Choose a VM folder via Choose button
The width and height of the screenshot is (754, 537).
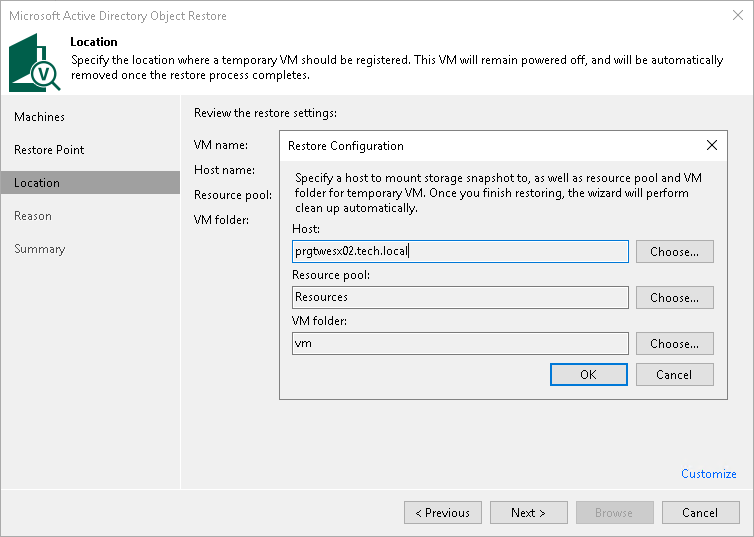click(675, 344)
